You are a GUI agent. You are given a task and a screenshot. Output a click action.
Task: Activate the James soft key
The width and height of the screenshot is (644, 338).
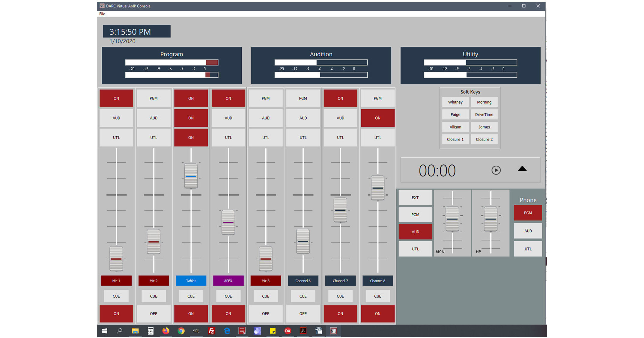(x=484, y=127)
